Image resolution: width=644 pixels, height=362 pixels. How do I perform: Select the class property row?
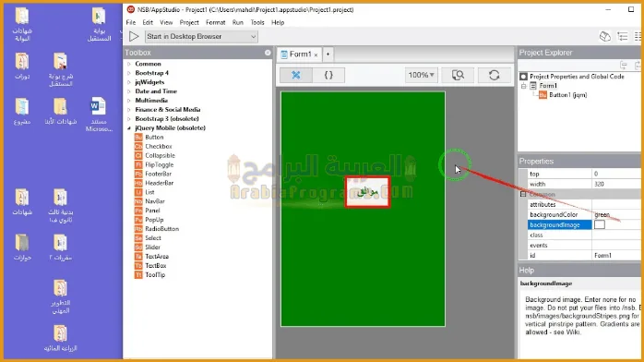coord(559,235)
